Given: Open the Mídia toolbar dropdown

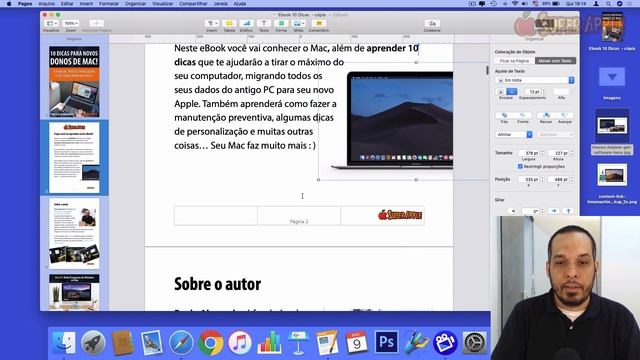Looking at the screenshot, I should point(298,24).
